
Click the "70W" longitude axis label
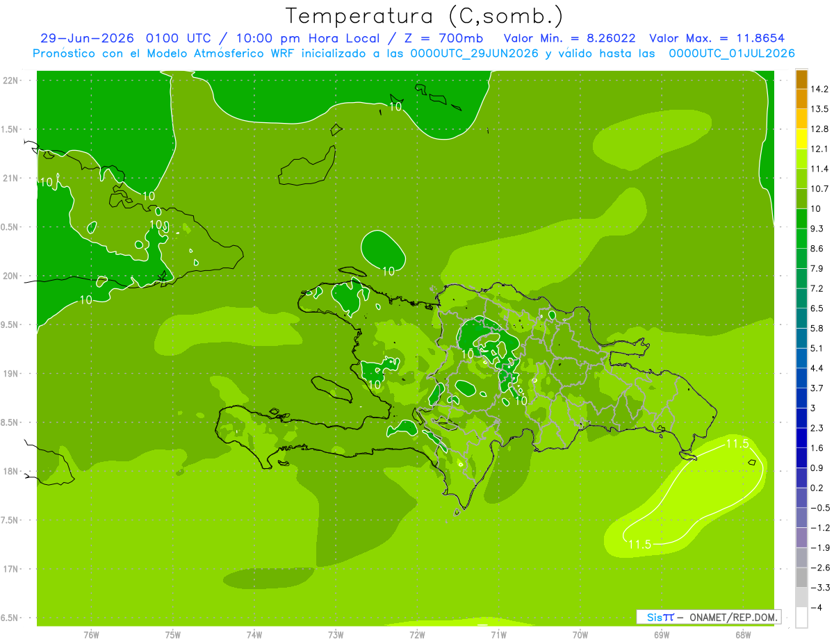(x=580, y=635)
